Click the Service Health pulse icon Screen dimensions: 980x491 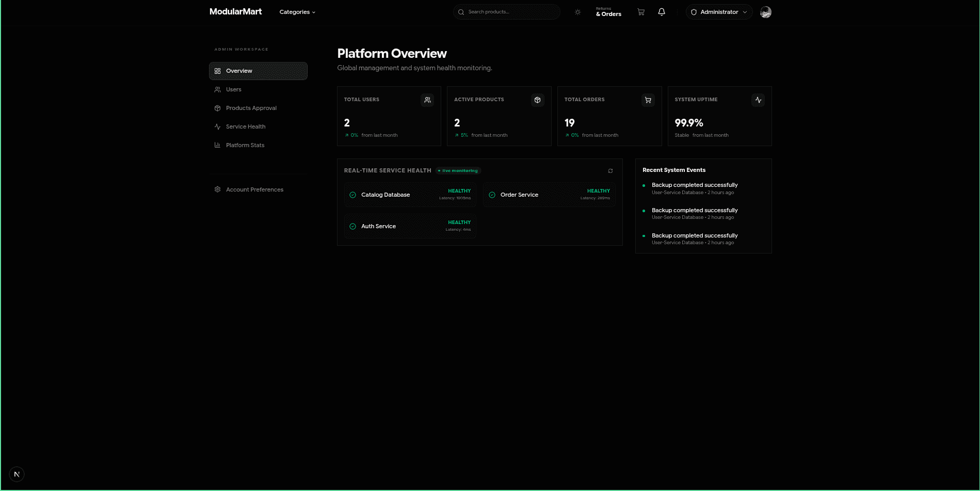[x=217, y=126]
